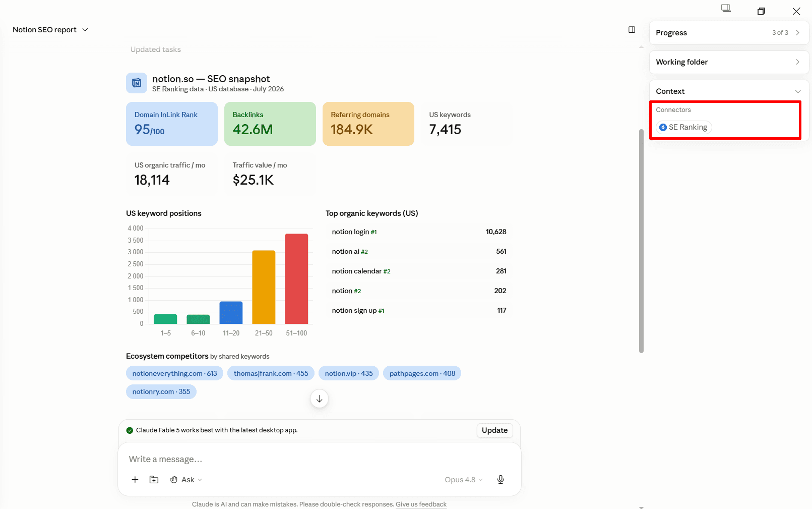Image resolution: width=812 pixels, height=509 pixels.
Task: Click the Backlinks 42.6M card
Action: 270,124
